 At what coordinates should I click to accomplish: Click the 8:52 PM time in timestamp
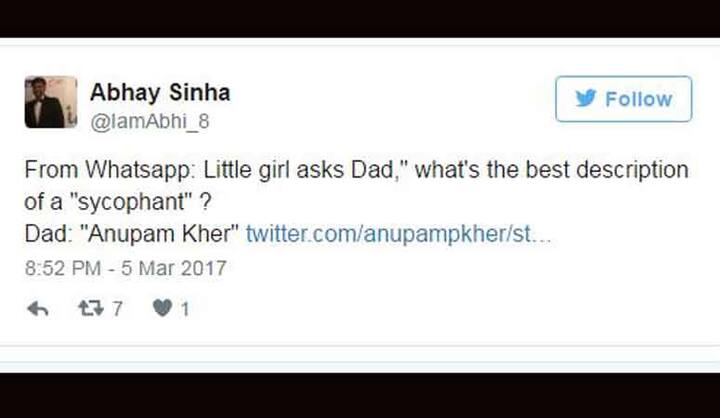coord(60,268)
